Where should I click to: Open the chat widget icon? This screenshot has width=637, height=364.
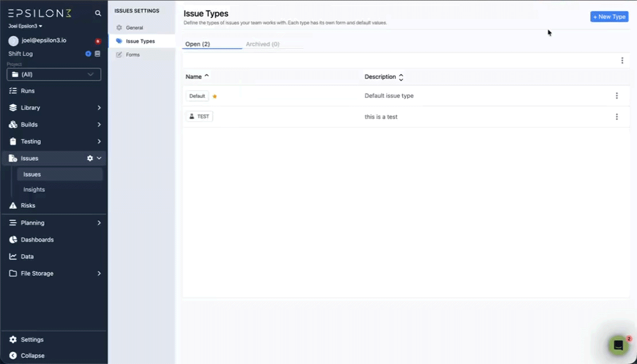[618, 345]
